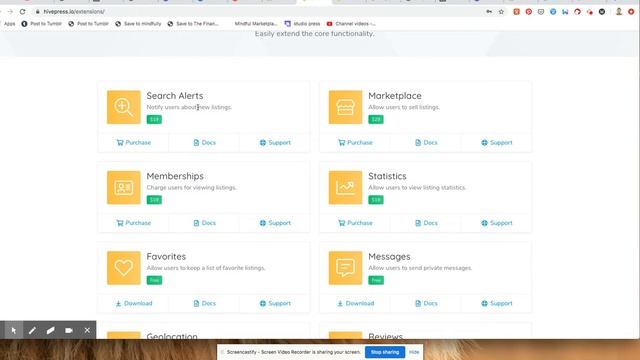Purchase the Search Alerts extension
Screen dimensions: 640x360
(134, 142)
